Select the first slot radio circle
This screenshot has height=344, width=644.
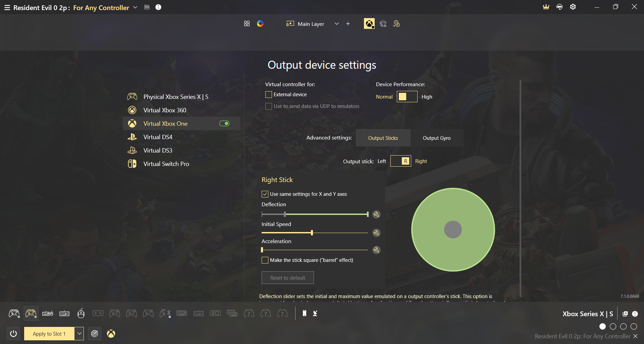pyautogui.click(x=603, y=327)
